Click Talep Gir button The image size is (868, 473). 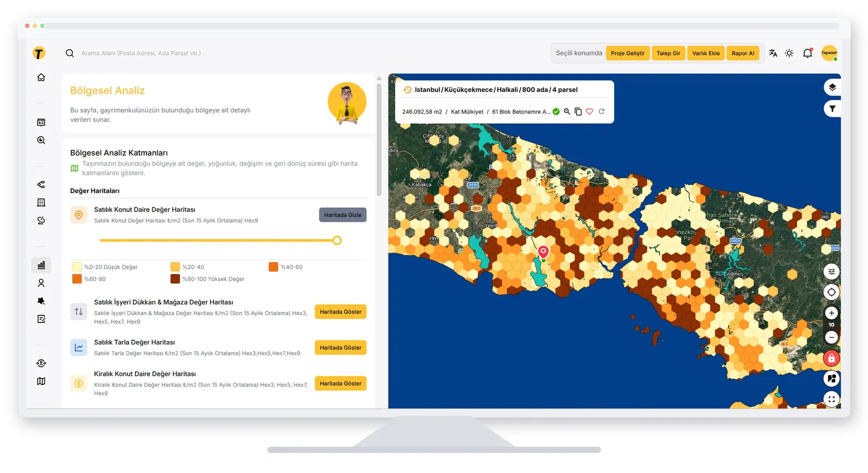pyautogui.click(x=669, y=53)
